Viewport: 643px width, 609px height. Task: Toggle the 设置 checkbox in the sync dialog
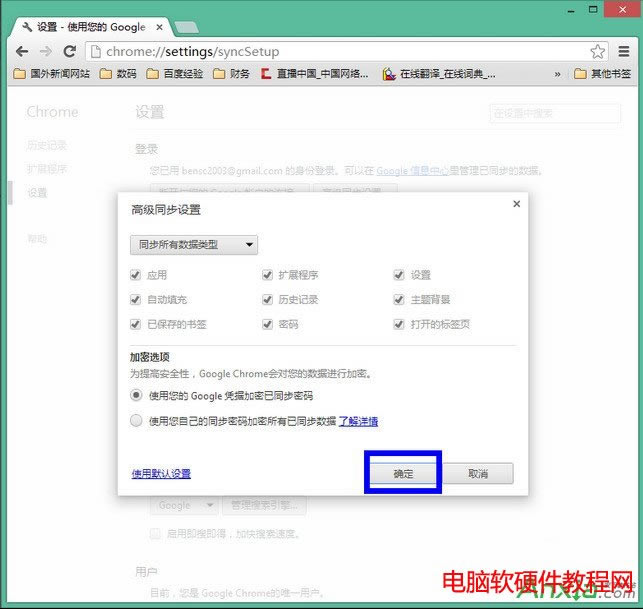[x=399, y=275]
